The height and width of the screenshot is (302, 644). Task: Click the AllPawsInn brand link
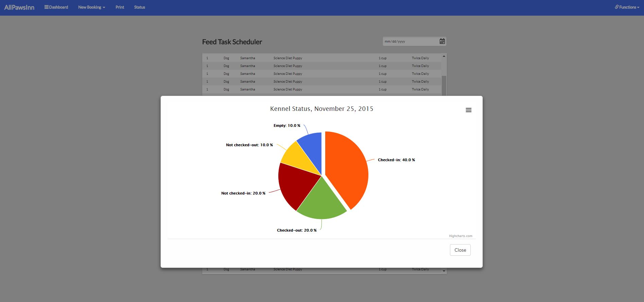pos(19,7)
